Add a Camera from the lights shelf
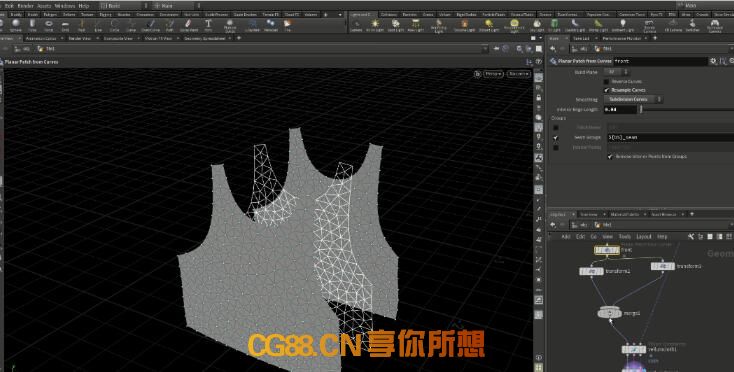Viewport: 734px width, 372px height. pyautogui.click(x=356, y=25)
